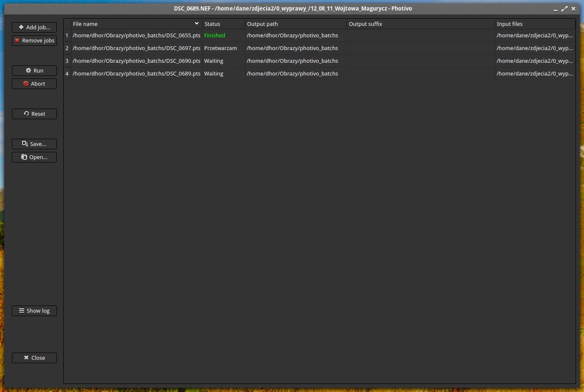Click the Remove jobs button
This screenshot has width=584, height=392.
(x=34, y=40)
